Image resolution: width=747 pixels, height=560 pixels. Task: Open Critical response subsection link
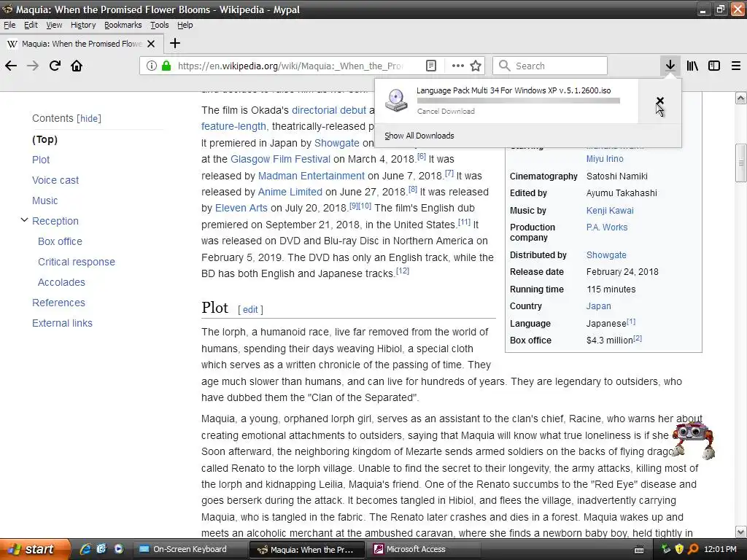(x=76, y=262)
